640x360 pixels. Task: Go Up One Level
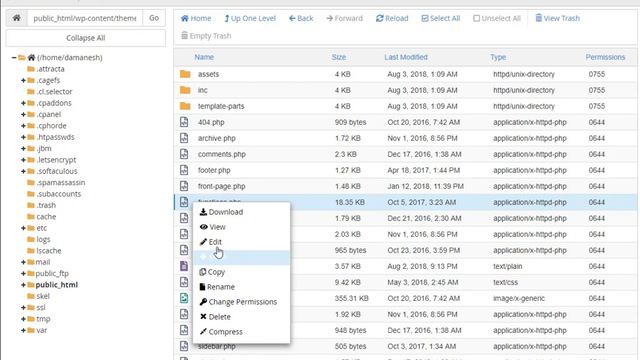pos(250,18)
